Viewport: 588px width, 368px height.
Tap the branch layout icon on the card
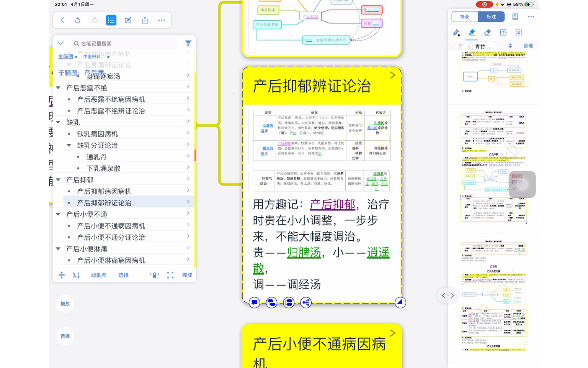click(x=306, y=302)
